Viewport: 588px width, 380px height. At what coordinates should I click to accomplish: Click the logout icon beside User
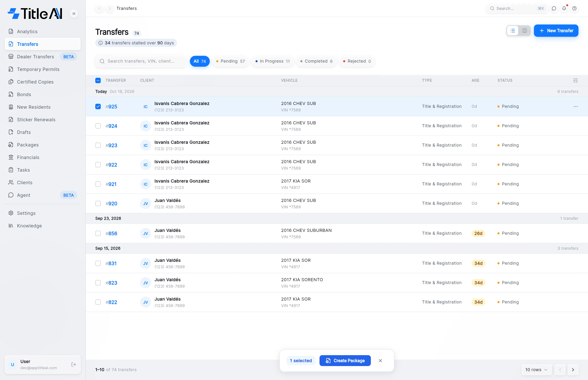(x=73, y=365)
